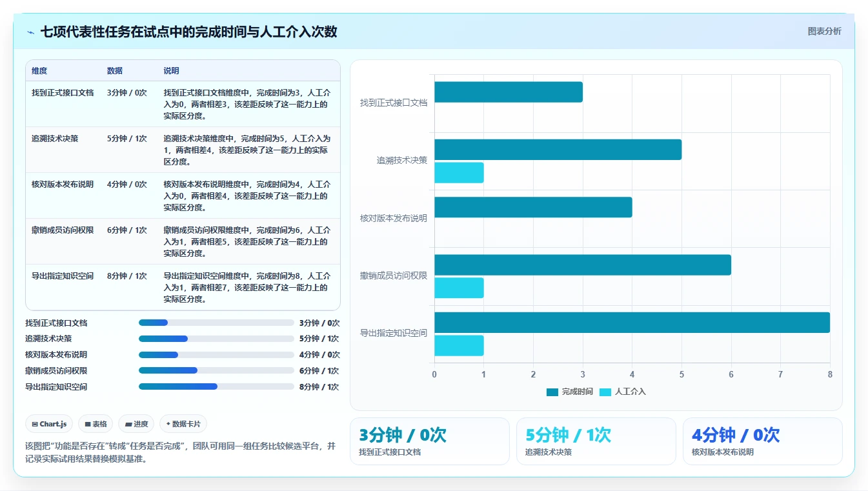Select 撤销成员访问权限 cell in the table
Image resolution: width=868 pixels, height=491 pixels.
point(63,230)
